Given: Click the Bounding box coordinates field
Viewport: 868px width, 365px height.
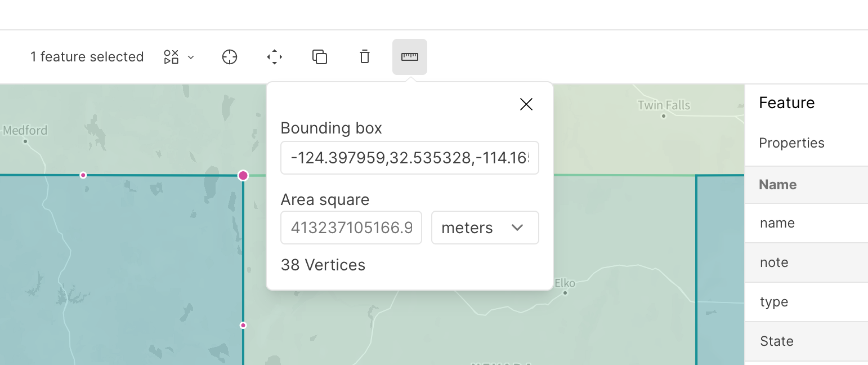Looking at the screenshot, I should click(410, 158).
